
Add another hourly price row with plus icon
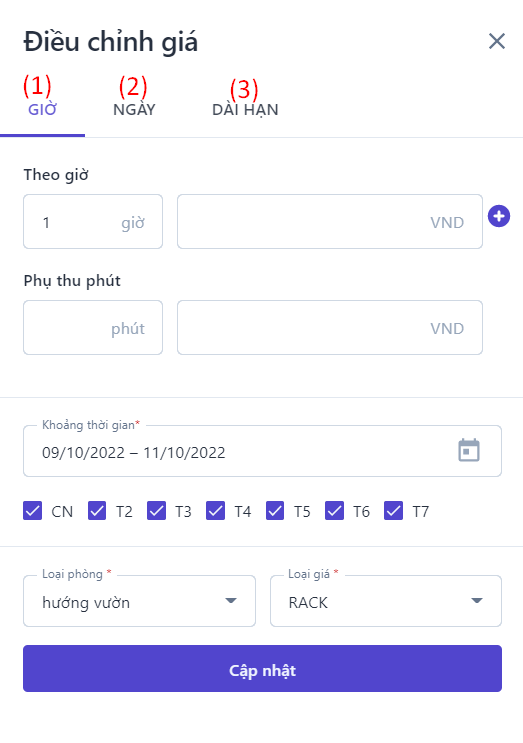[x=499, y=216]
